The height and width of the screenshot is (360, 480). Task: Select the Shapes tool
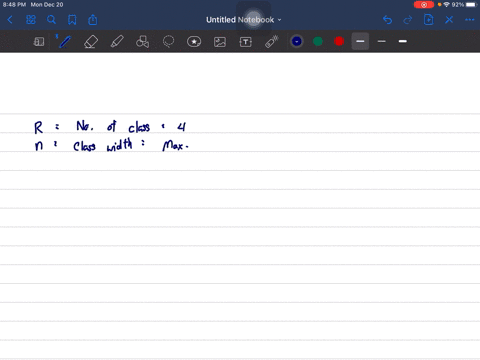coord(142,42)
